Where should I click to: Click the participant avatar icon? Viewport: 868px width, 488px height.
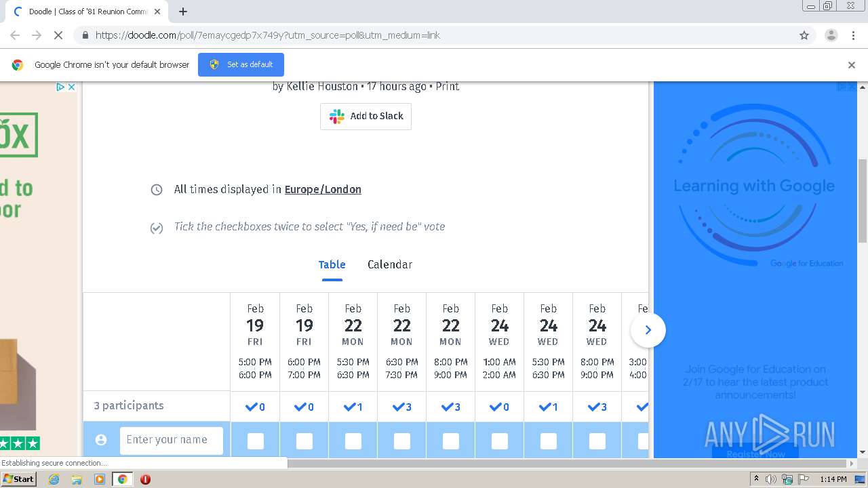pyautogui.click(x=101, y=440)
